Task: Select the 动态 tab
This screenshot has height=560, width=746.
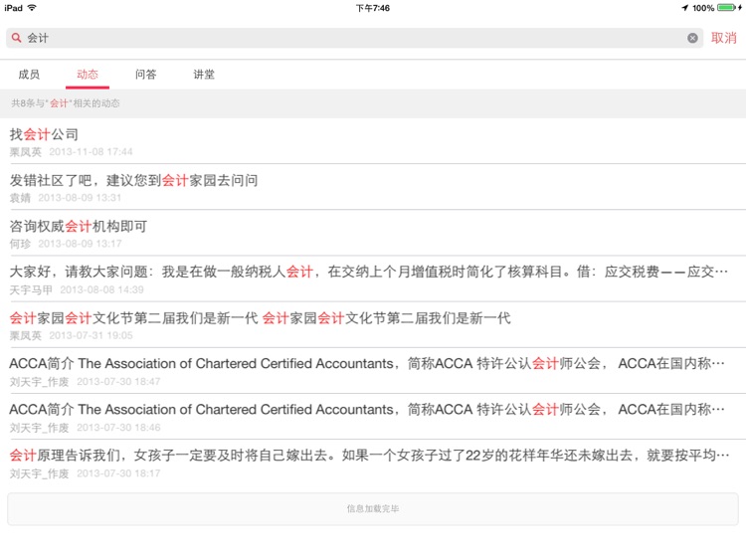Action: click(x=88, y=75)
